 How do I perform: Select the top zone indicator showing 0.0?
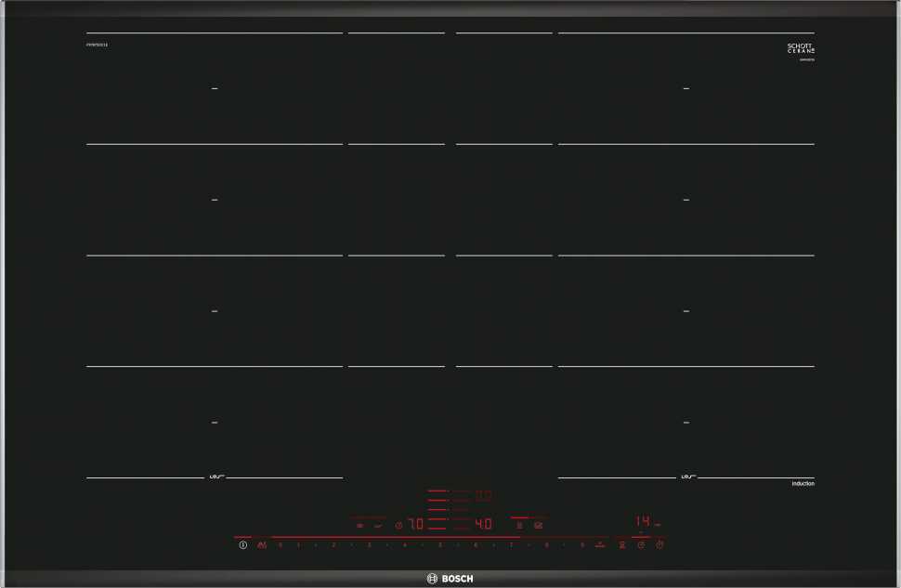pyautogui.click(x=483, y=495)
